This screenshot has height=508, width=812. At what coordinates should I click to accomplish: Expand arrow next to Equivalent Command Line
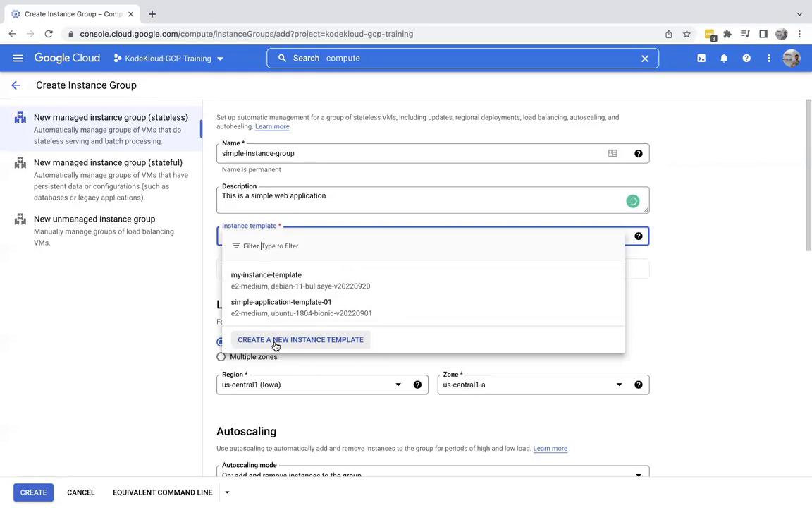coord(227,492)
